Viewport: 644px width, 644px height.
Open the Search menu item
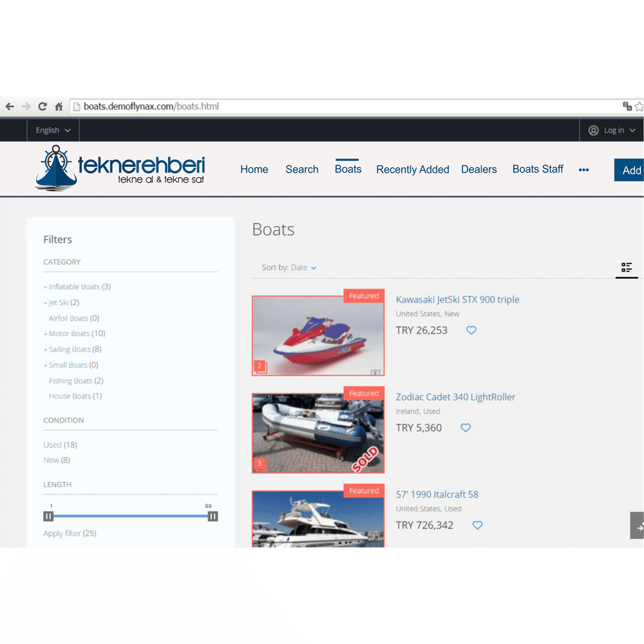tap(302, 169)
